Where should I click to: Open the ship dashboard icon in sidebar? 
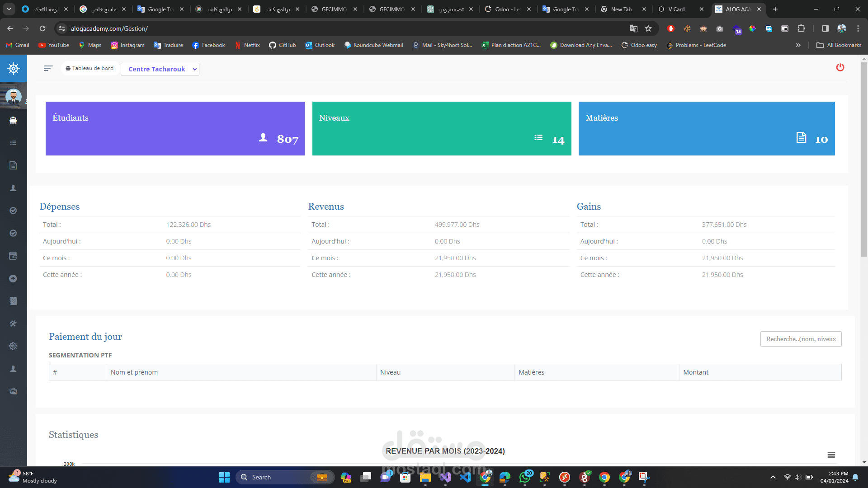coord(13,120)
